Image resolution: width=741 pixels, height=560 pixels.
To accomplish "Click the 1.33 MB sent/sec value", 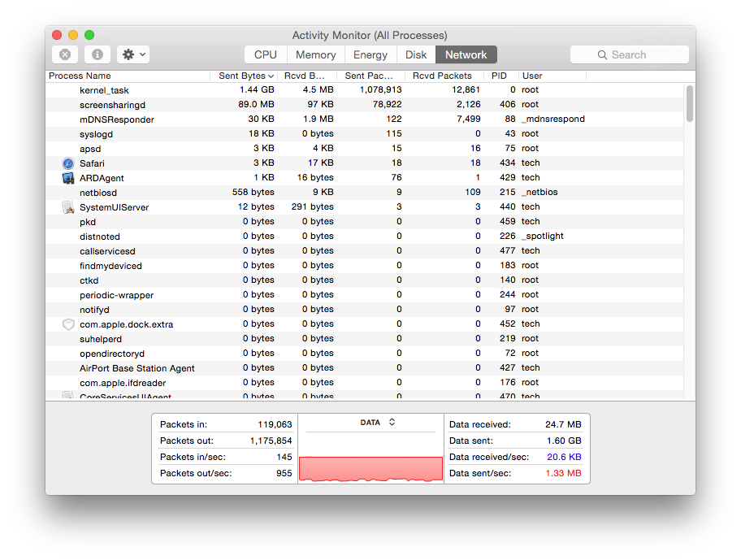I will tap(563, 474).
